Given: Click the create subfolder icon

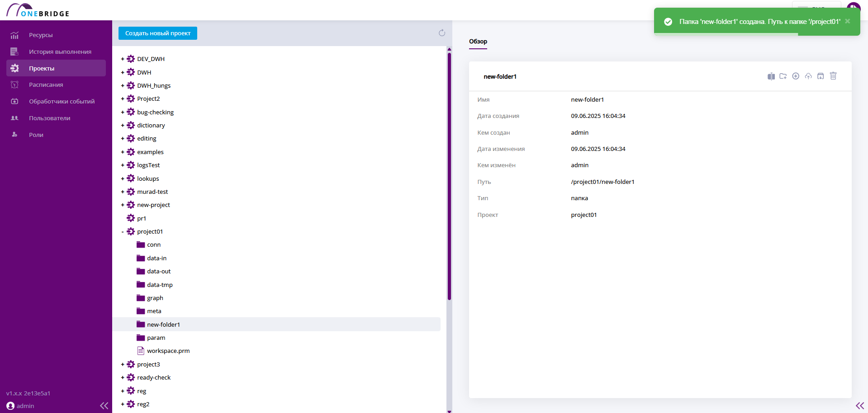Looking at the screenshot, I should 783,76.
